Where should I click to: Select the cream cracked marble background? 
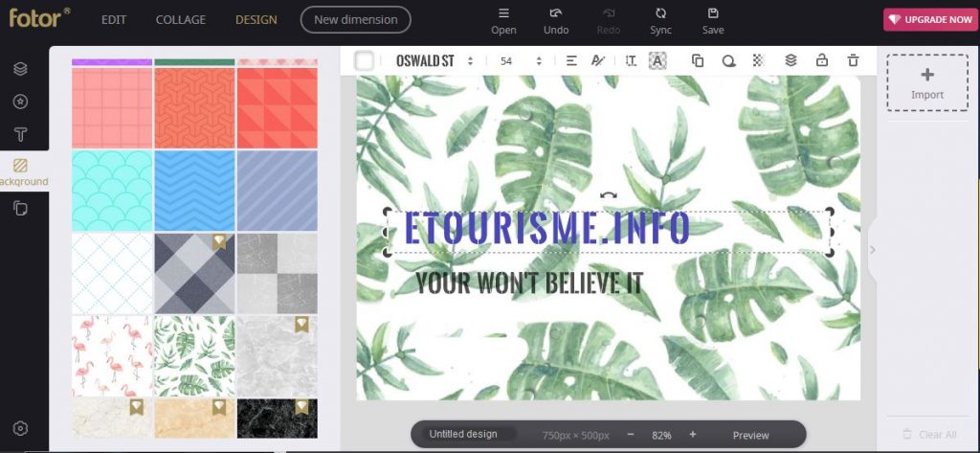[x=112, y=418]
